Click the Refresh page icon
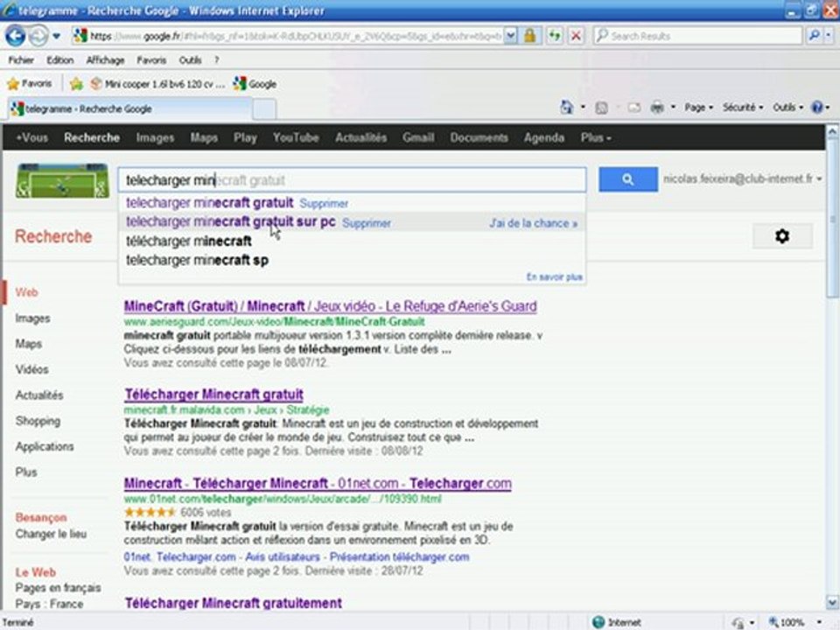Screen dimensions: 840x630 click(x=555, y=36)
